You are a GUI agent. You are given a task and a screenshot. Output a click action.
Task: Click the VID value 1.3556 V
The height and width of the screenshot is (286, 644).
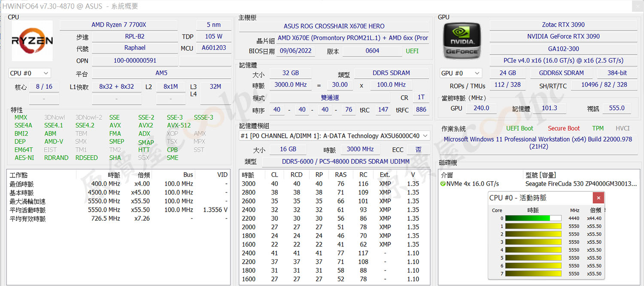point(215,210)
